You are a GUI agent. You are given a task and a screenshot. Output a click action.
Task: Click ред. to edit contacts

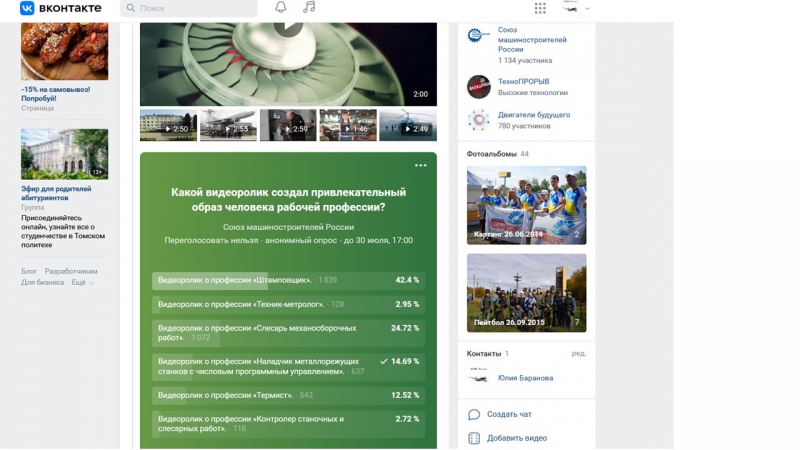(x=579, y=353)
